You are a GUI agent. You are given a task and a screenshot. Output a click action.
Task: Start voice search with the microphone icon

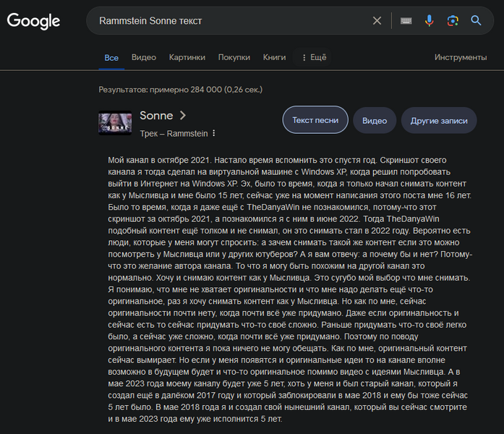(429, 21)
